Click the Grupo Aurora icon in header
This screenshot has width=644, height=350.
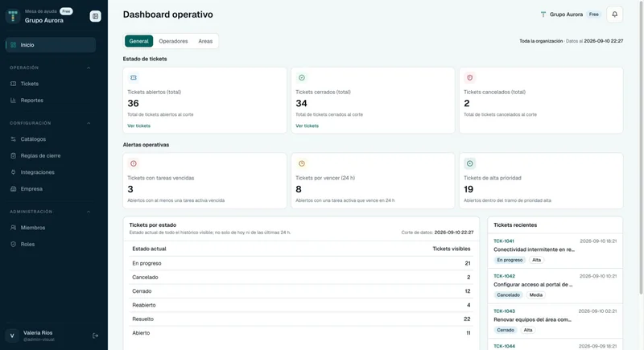pos(543,14)
